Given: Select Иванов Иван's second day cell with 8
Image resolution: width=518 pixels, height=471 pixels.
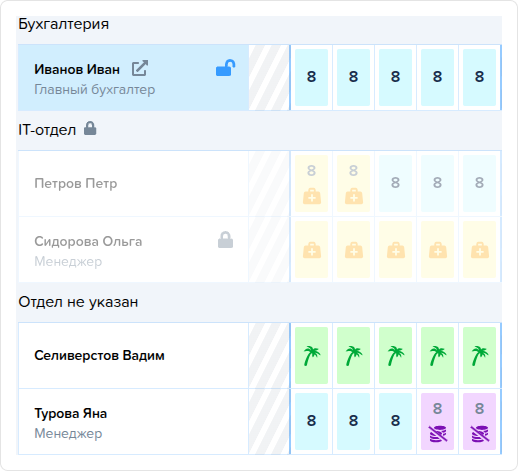Looking at the screenshot, I should 353,77.
